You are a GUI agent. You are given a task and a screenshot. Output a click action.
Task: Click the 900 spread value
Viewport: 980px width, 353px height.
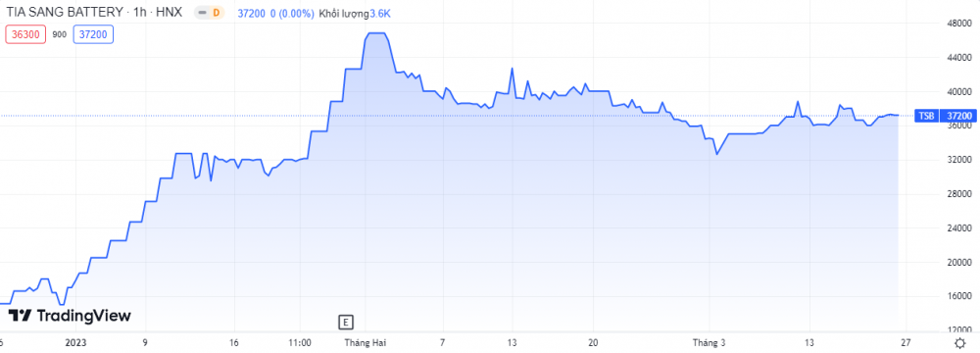60,35
